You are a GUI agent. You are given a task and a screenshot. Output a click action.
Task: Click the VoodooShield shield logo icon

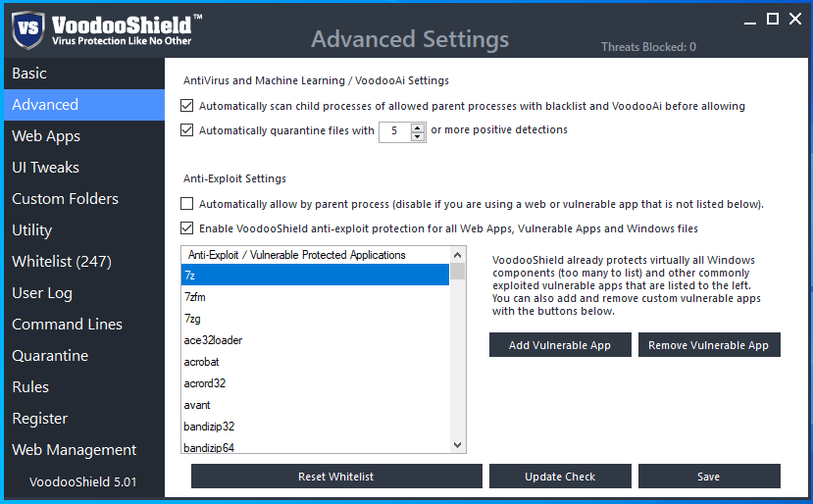pyautogui.click(x=29, y=29)
